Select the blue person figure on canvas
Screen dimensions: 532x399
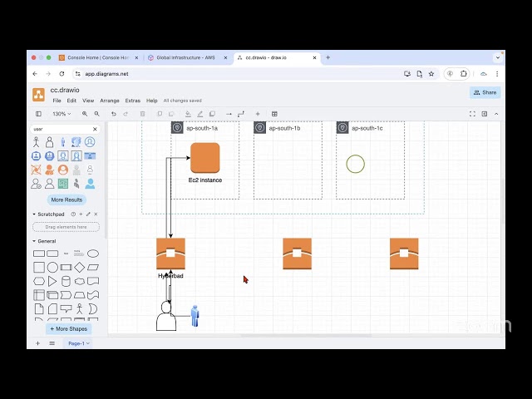pyautogui.click(x=195, y=316)
